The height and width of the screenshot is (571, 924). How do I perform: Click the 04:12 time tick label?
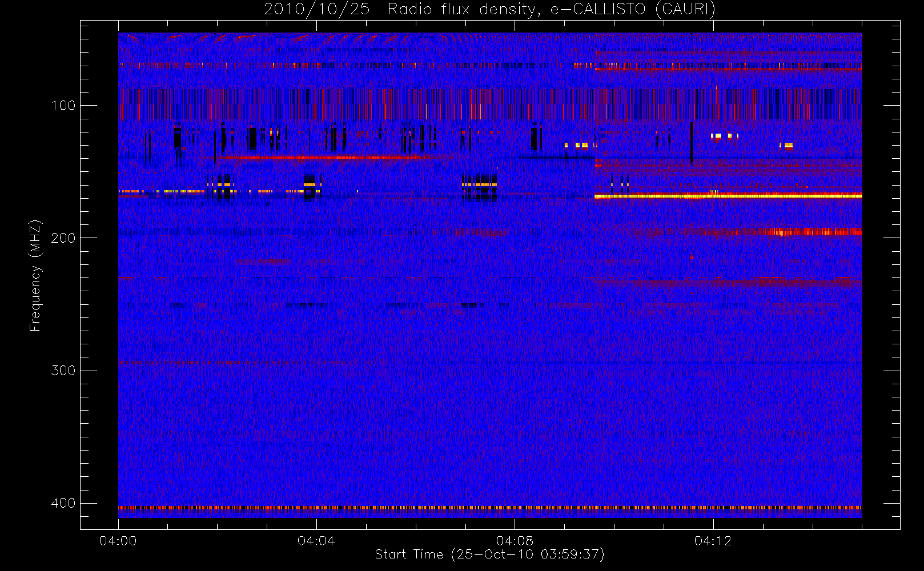713,541
